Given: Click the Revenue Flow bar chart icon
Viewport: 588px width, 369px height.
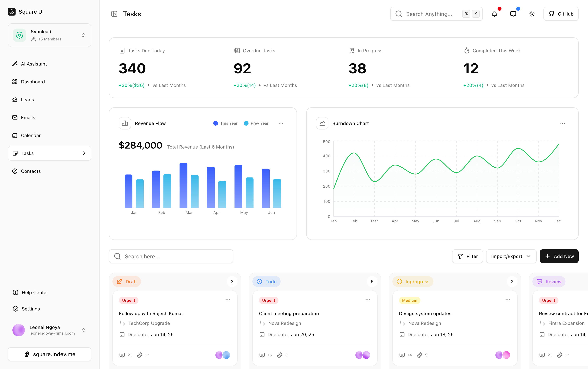Looking at the screenshot, I should coord(125,123).
